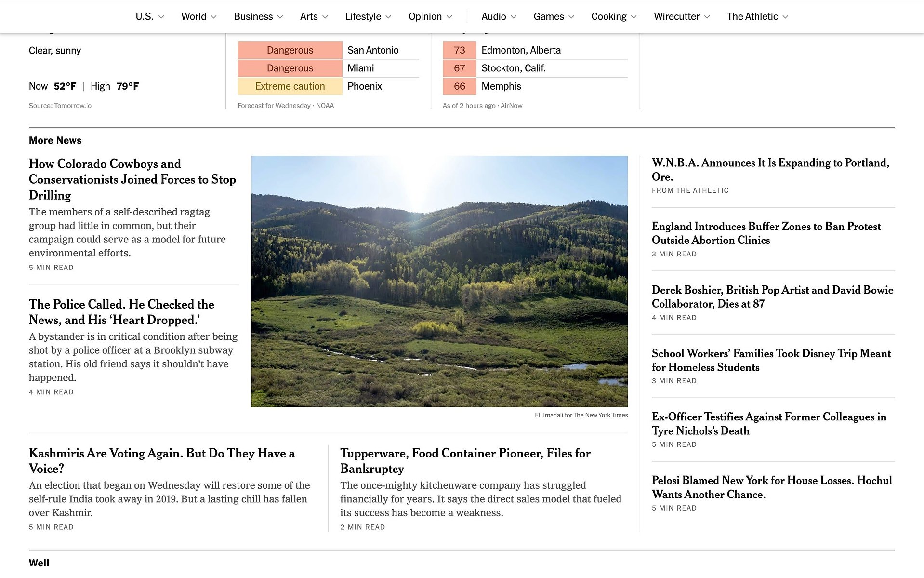Expand the Cooking section chevron
This screenshot has height=578, width=924.
[x=634, y=17]
